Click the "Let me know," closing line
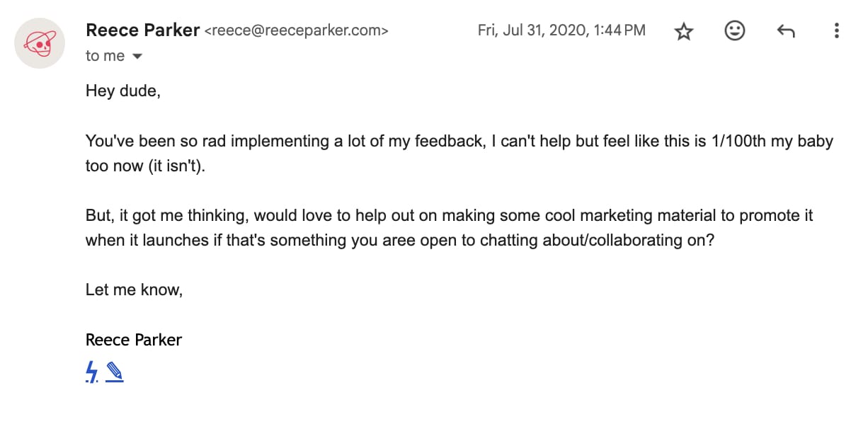This screenshot has width=868, height=422. click(134, 290)
